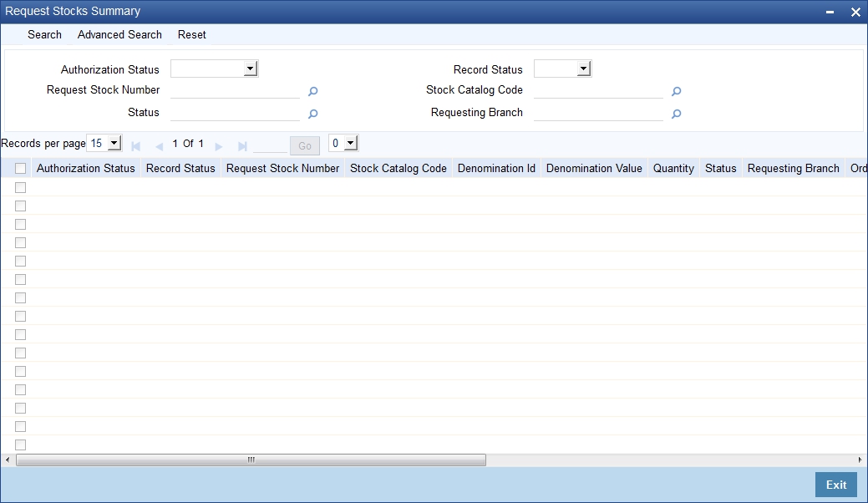
Task: Open the Authorization Status dropdown
Action: (214, 69)
